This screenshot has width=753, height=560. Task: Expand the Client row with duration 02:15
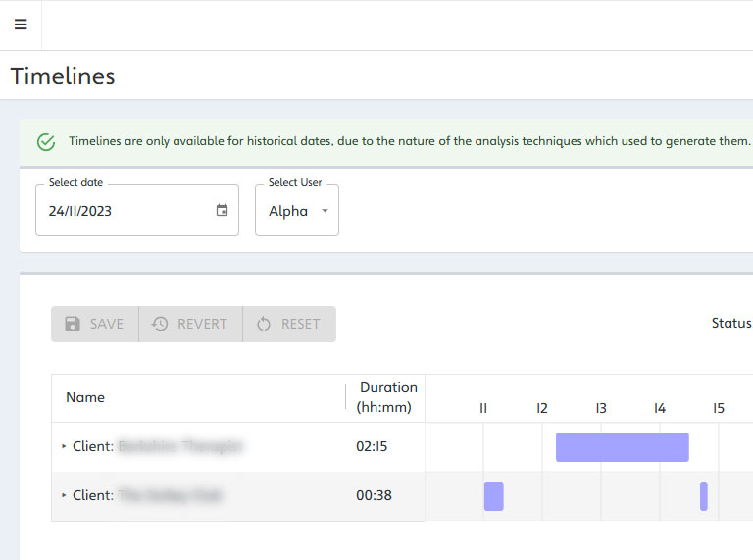pyautogui.click(x=64, y=446)
